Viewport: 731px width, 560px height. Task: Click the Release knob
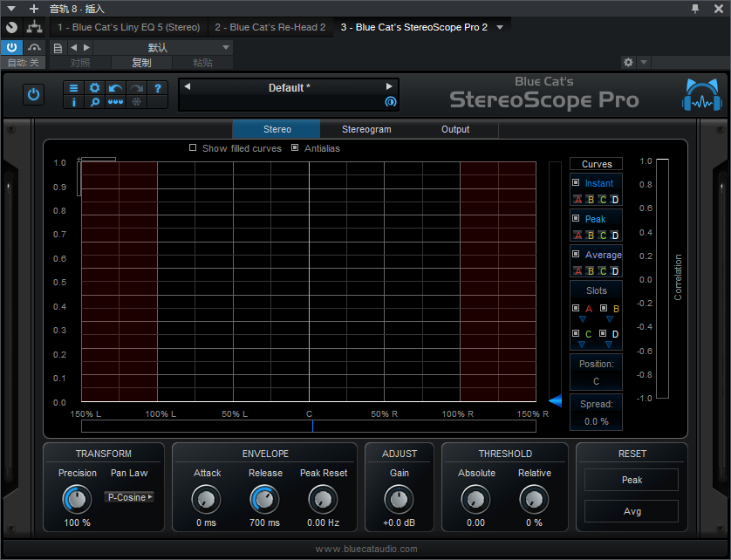[x=265, y=499]
